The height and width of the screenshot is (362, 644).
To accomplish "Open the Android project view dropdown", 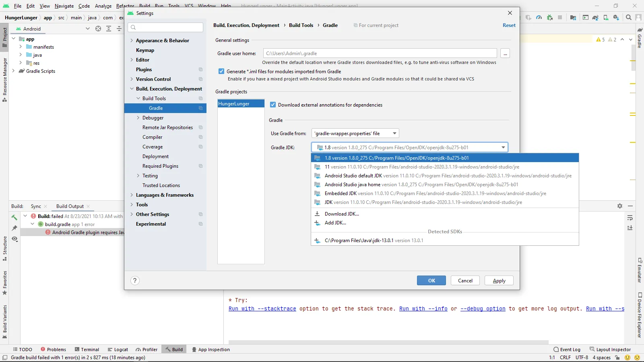I will (x=88, y=29).
